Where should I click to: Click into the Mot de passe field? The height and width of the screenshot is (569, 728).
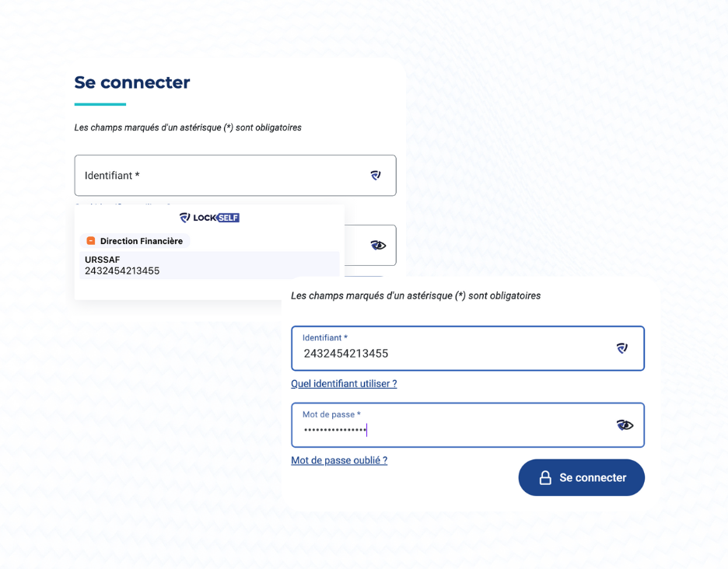[451, 430]
